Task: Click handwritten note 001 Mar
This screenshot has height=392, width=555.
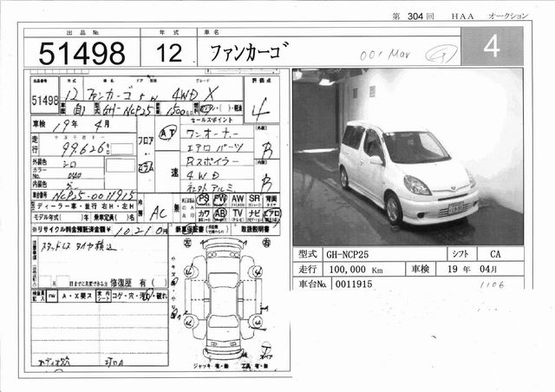Action: (x=385, y=55)
